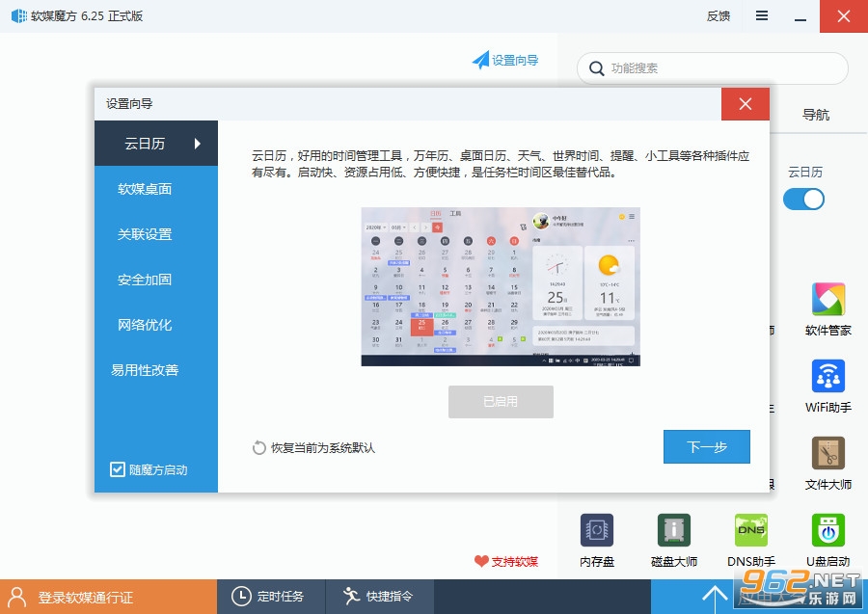This screenshot has height=614, width=868.
Task: Click the 下一步 button
Action: pyautogui.click(x=706, y=446)
